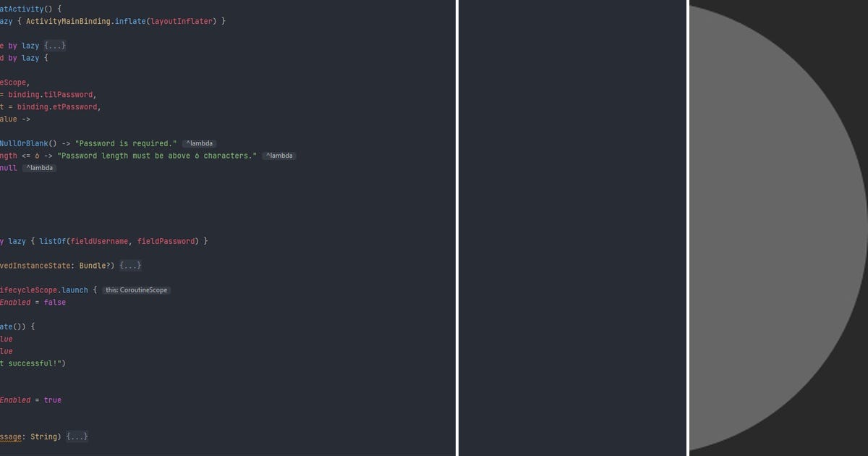The width and height of the screenshot is (868, 456).
Task: Click the "inflate" method call
Action: pyautogui.click(x=129, y=21)
